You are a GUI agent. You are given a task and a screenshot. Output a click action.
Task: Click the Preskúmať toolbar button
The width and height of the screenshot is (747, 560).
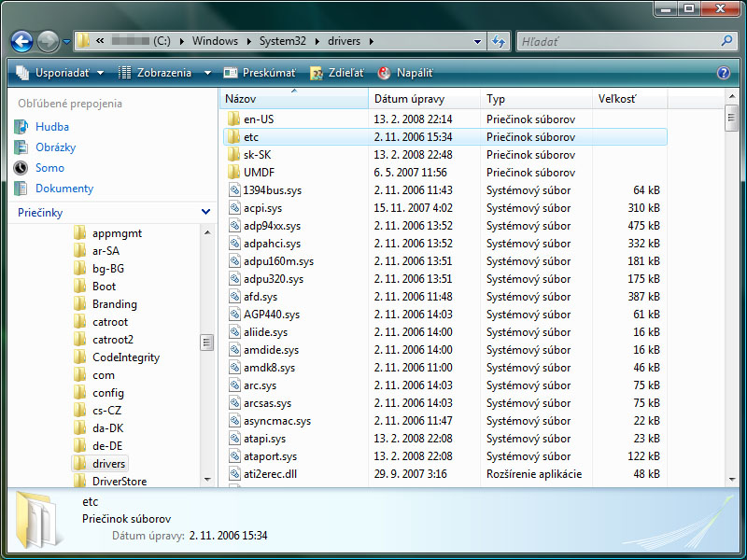tap(260, 73)
